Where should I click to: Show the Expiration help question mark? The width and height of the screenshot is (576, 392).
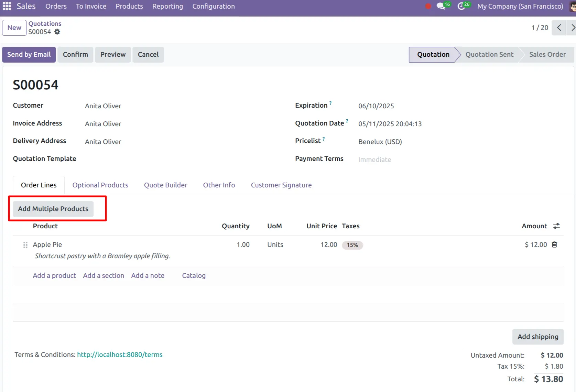pyautogui.click(x=330, y=103)
